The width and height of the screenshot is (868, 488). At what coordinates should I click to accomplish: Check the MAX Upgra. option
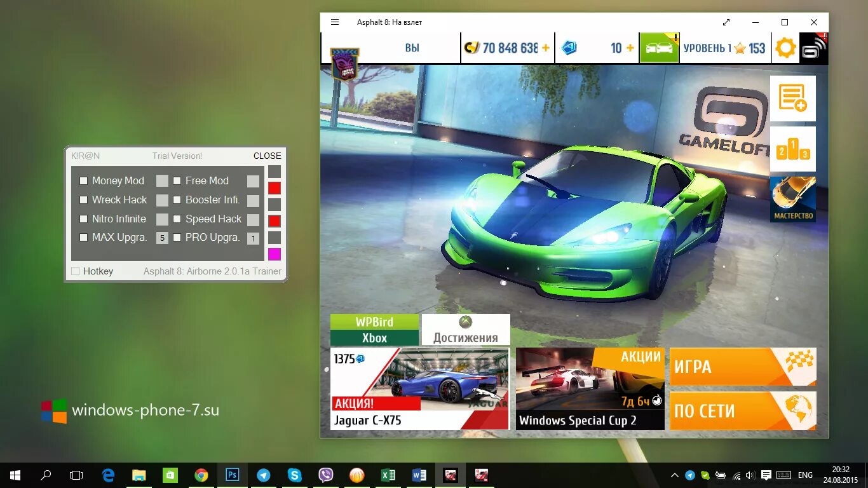(x=83, y=238)
